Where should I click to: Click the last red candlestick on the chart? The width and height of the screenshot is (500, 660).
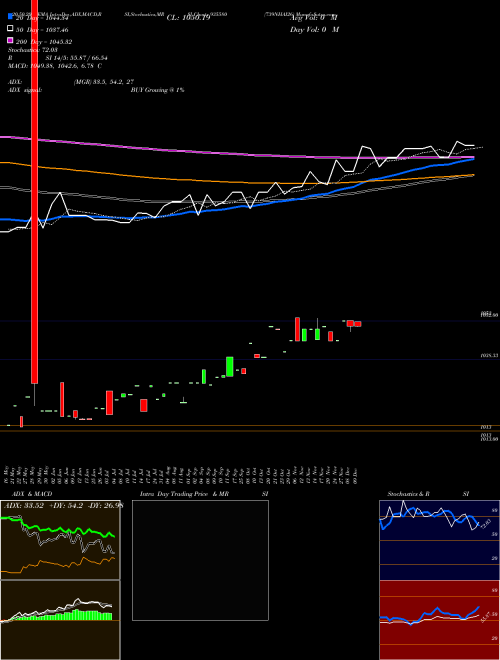[x=358, y=324]
